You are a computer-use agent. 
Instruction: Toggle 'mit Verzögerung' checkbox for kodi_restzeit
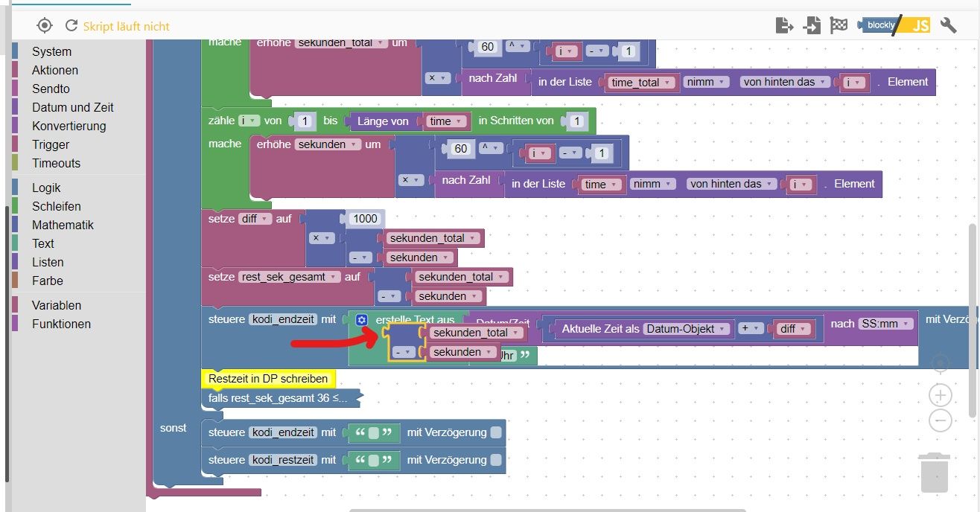[496, 460]
